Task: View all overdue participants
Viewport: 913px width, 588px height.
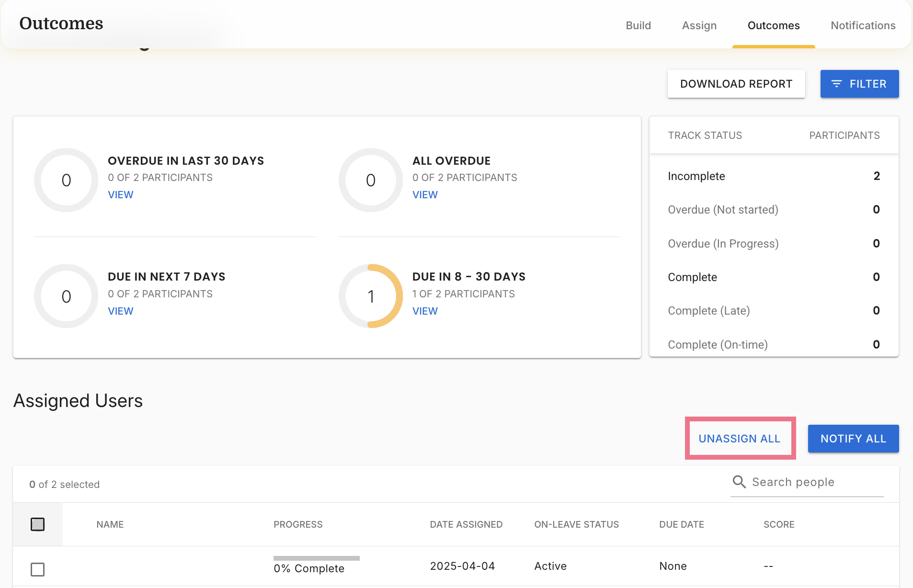Action: point(425,194)
